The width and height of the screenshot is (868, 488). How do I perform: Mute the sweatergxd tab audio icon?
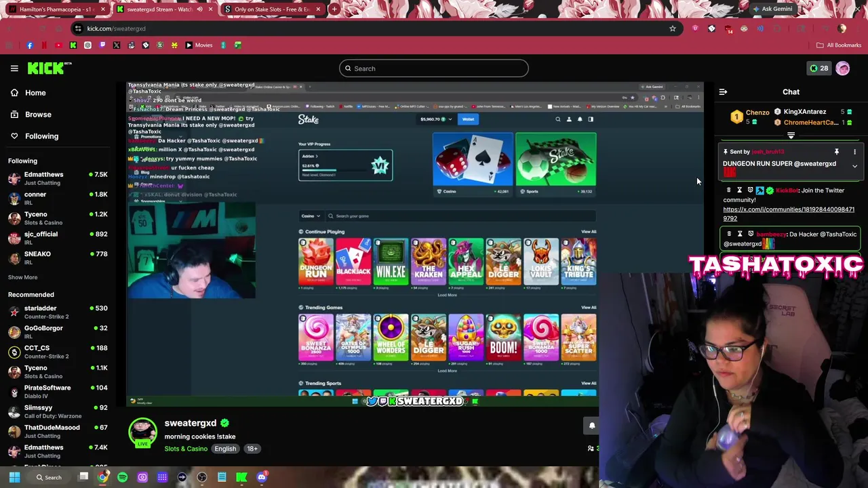click(199, 9)
